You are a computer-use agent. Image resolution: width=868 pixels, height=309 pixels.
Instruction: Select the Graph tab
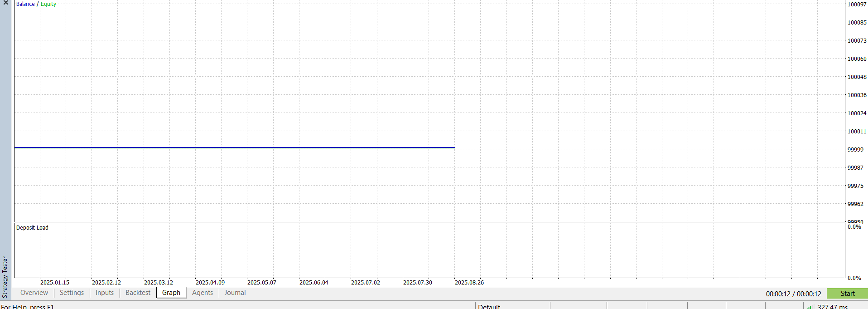(x=171, y=293)
